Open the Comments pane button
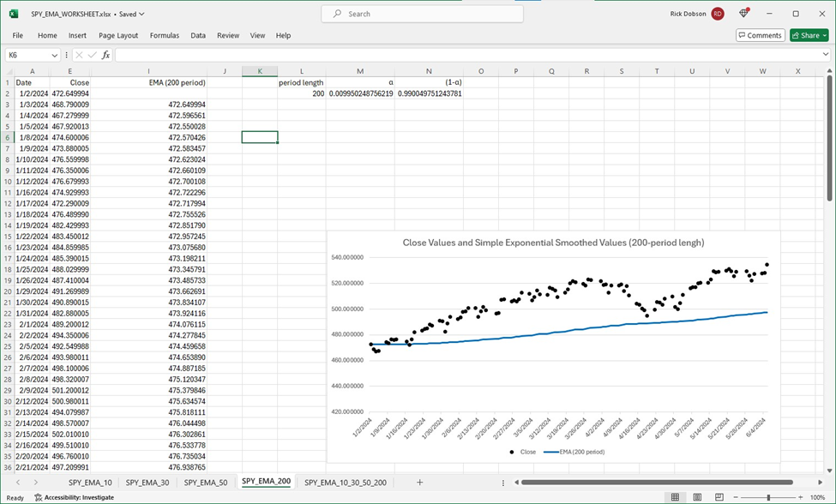This screenshot has height=504, width=836. (761, 35)
